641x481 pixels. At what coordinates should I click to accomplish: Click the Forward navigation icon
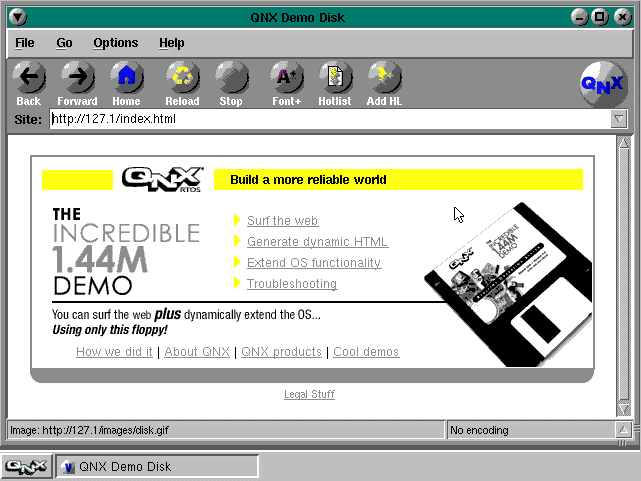click(x=77, y=78)
